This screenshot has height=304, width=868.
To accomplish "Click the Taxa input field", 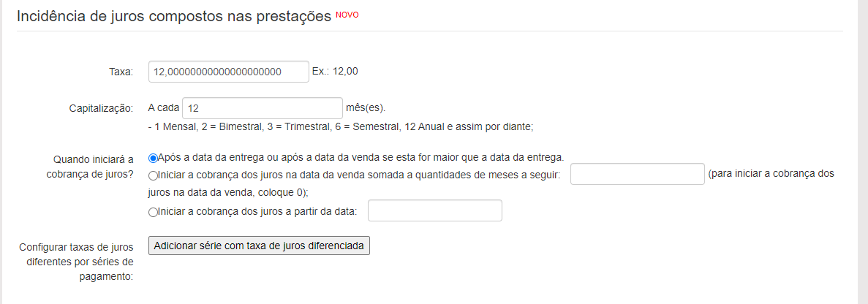I will (228, 72).
